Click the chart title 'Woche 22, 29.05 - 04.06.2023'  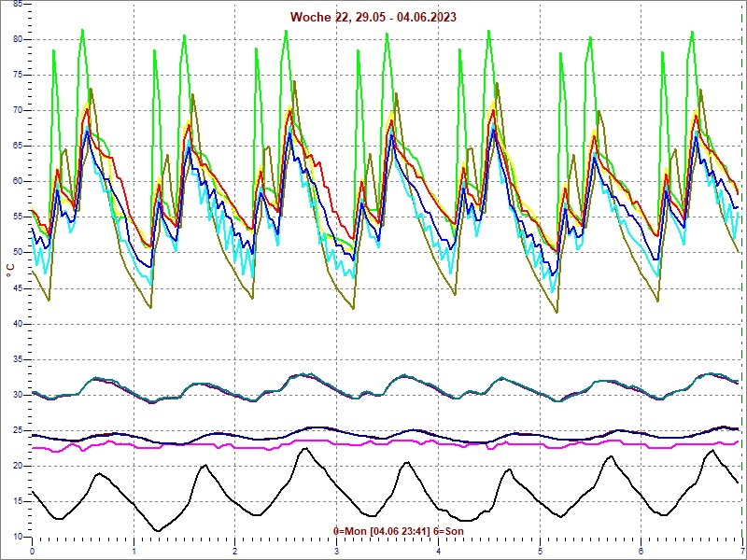(373, 17)
